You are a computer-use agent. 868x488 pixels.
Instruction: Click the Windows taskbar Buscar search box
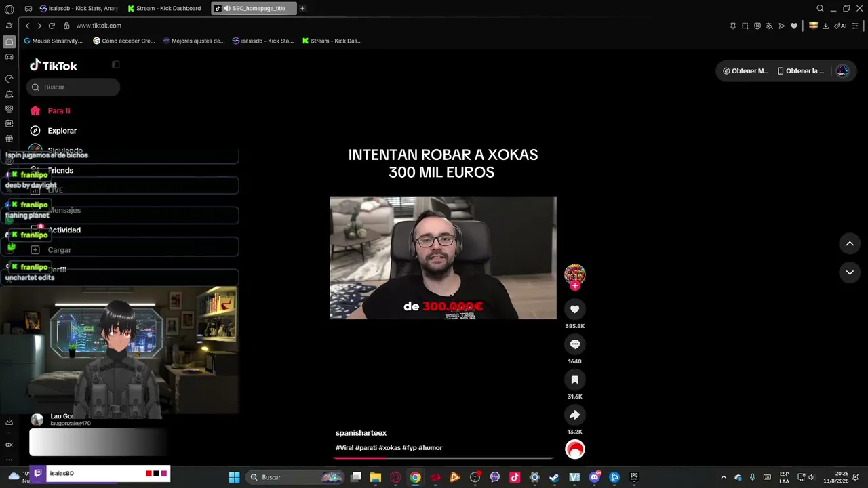pos(294,477)
